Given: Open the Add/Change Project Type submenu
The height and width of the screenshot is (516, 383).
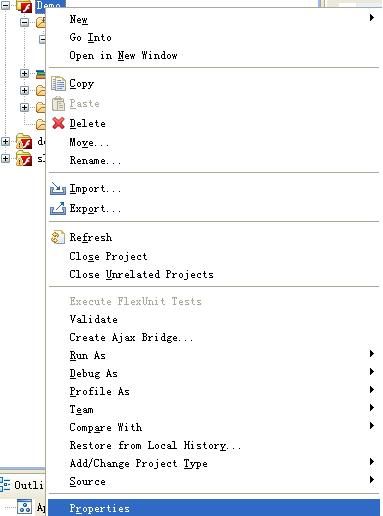Looking at the screenshot, I should pos(213,463).
